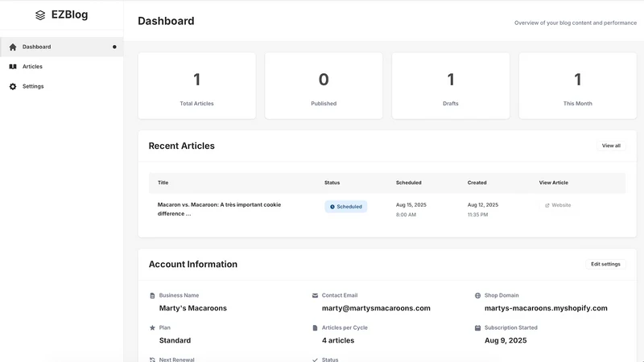Select the This Month stat card

(577, 86)
